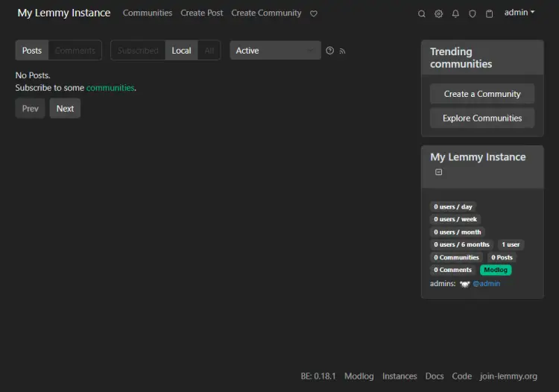Open the notifications bell icon
559x392 pixels.
click(455, 14)
